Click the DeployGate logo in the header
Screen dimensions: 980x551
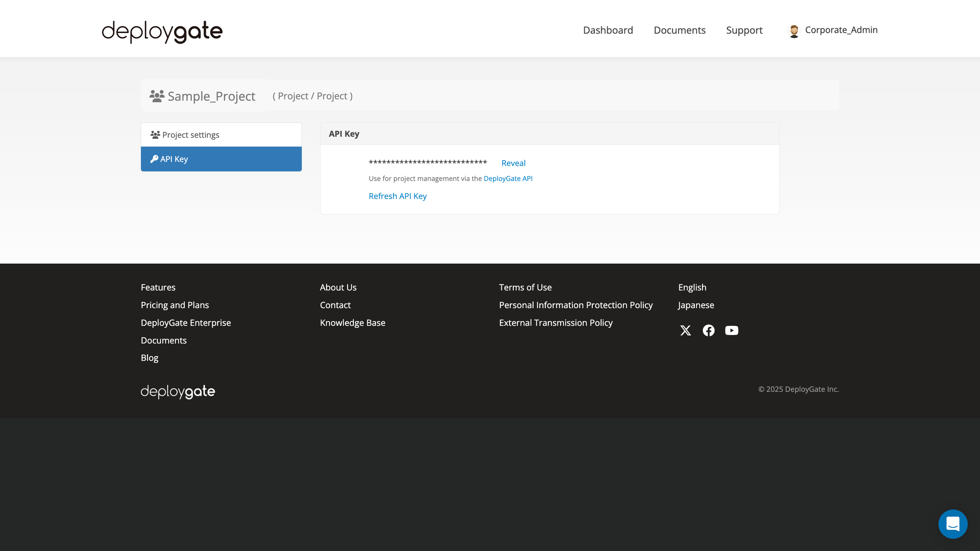point(162,32)
